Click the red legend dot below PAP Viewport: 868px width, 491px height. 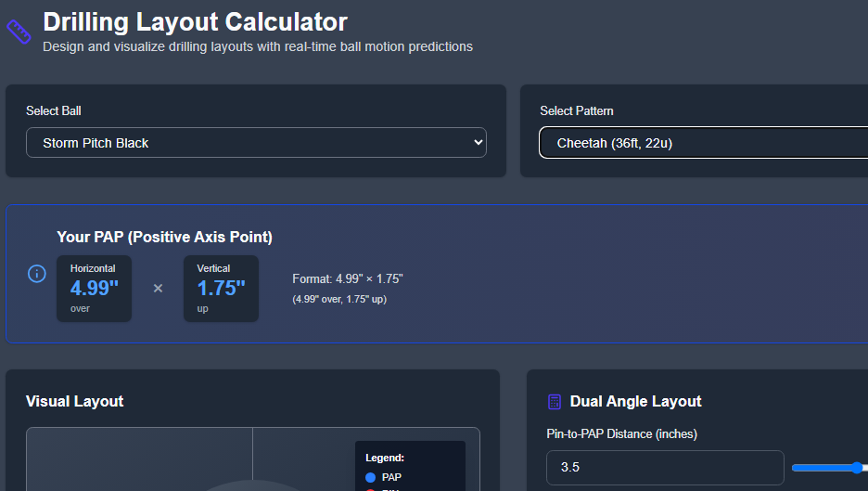coord(370,489)
